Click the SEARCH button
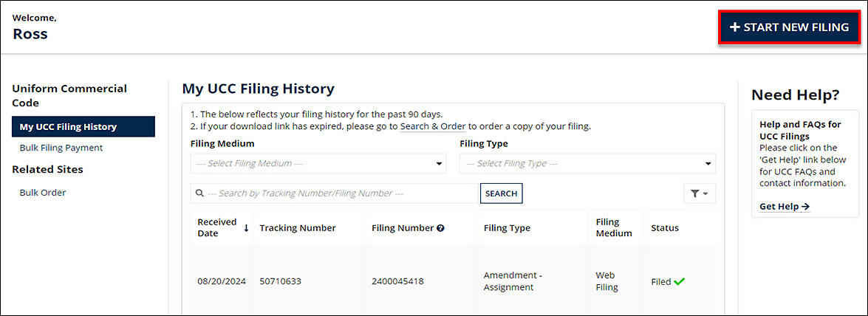Screen dimensions: 868x316 pos(501,193)
